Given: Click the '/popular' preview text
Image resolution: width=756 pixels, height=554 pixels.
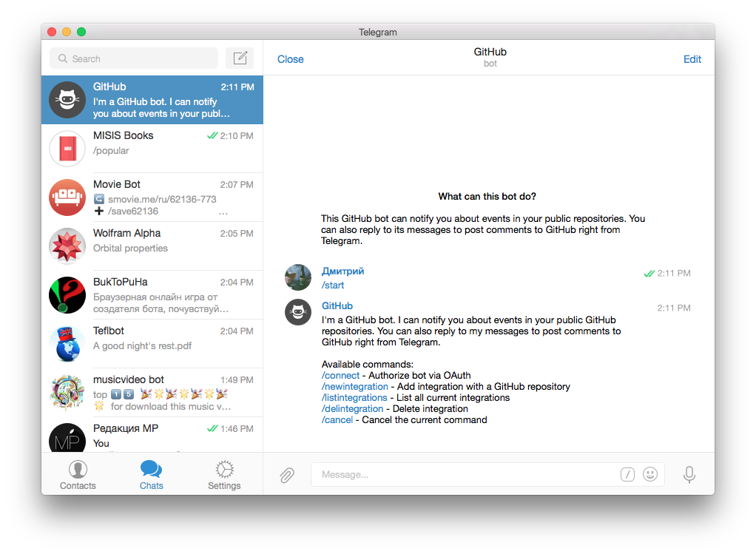Looking at the screenshot, I should (111, 150).
